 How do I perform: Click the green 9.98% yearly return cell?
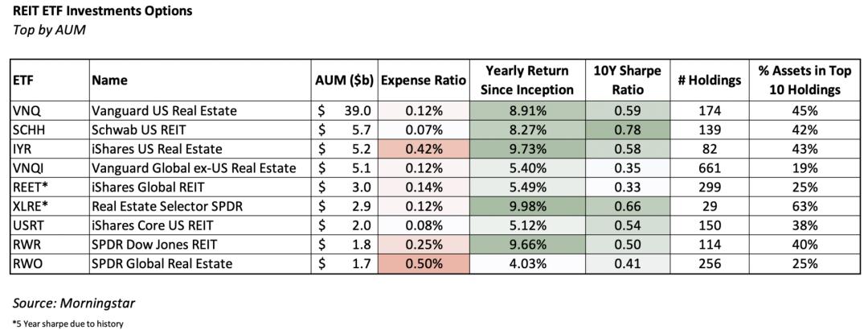point(527,206)
